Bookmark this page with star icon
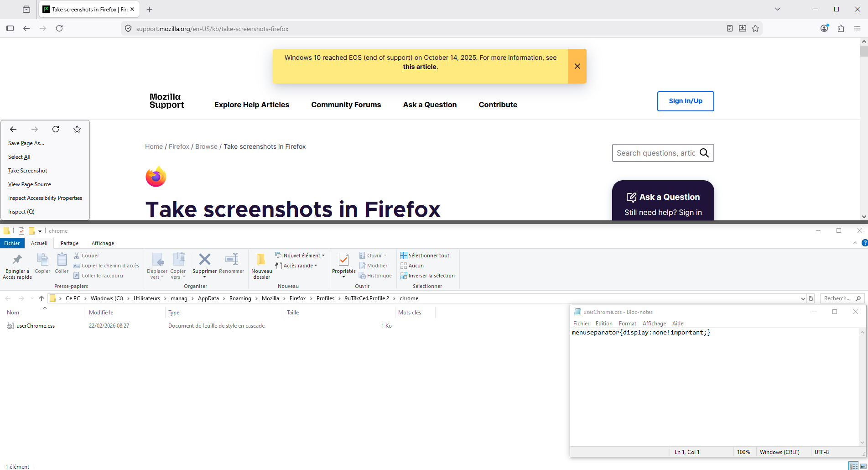The width and height of the screenshot is (868, 470). (755, 28)
